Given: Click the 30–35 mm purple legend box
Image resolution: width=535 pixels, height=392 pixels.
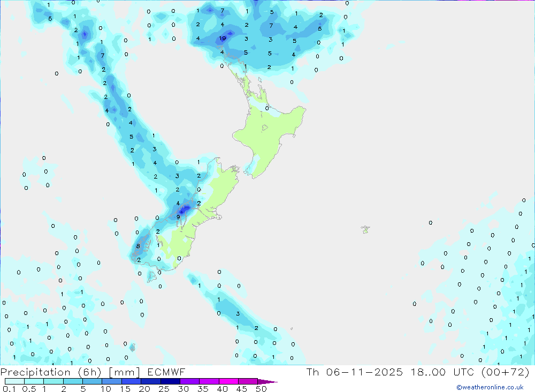Looking at the screenshot, I should (x=190, y=381).
